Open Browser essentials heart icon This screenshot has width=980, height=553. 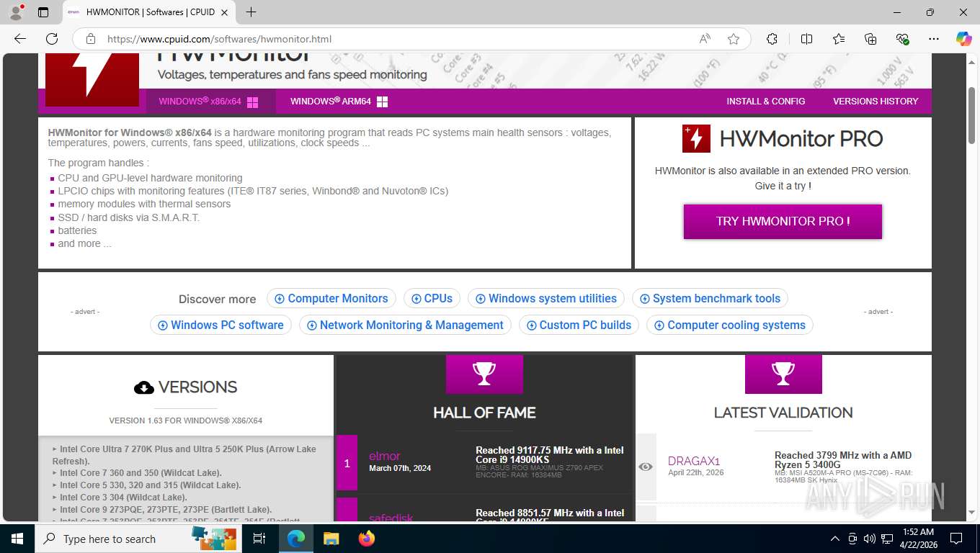(902, 39)
